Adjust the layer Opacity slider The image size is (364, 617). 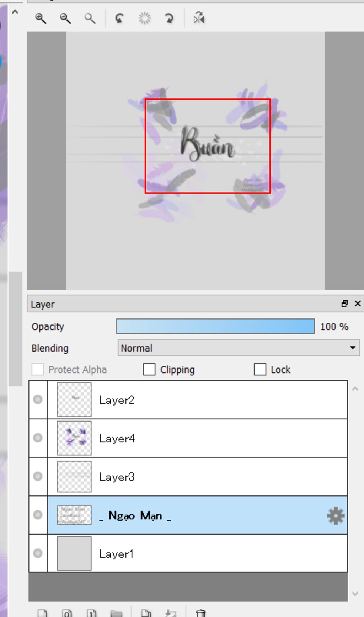[215, 326]
